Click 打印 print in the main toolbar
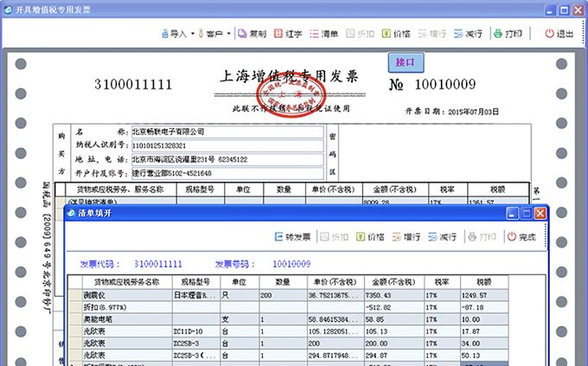 click(x=508, y=34)
